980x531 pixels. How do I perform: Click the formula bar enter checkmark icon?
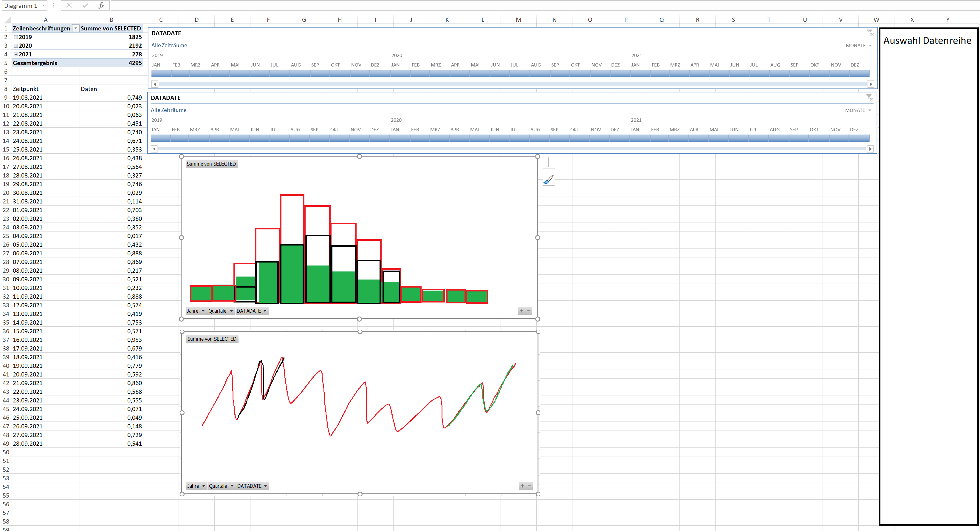pos(85,5)
